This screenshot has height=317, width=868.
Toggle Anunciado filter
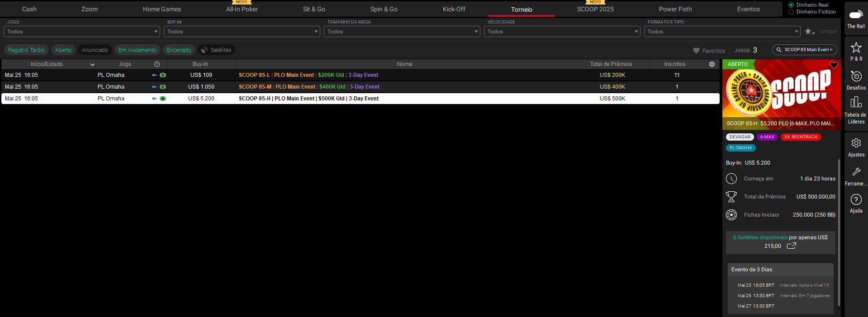click(95, 50)
